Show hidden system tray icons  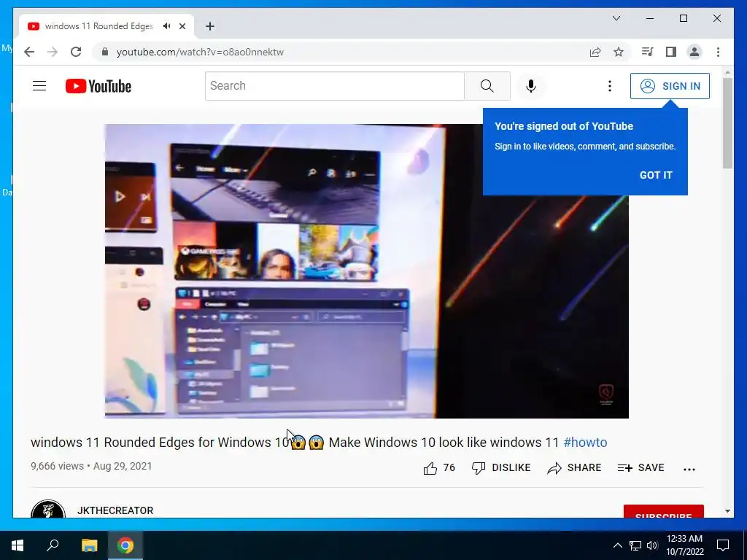click(617, 545)
